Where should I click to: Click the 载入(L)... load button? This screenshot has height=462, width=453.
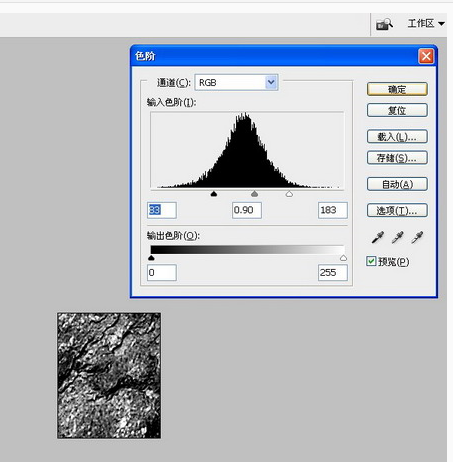397,136
